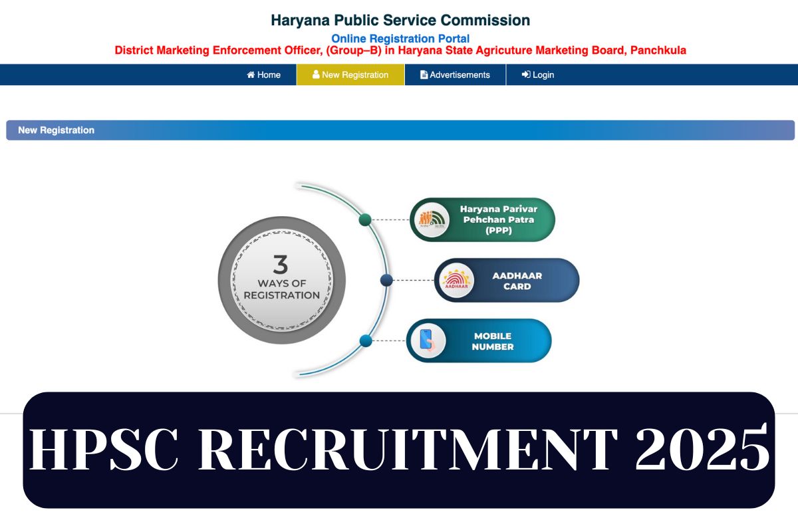Choose MOBILE NUMBER registration option
Image resolution: width=798 pixels, height=532 pixels.
pyautogui.click(x=479, y=341)
